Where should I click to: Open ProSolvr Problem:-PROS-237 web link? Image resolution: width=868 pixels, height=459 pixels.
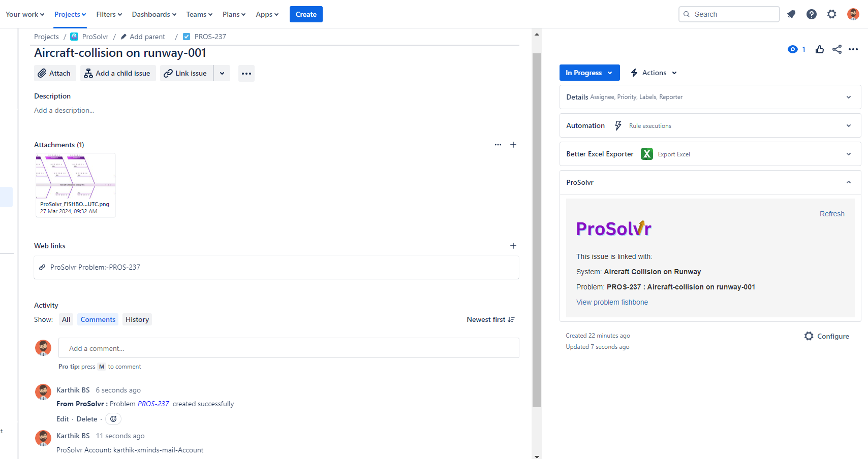pos(95,267)
